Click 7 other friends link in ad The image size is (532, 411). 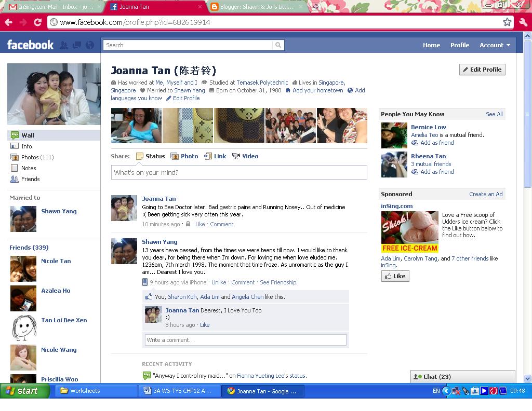click(470, 258)
